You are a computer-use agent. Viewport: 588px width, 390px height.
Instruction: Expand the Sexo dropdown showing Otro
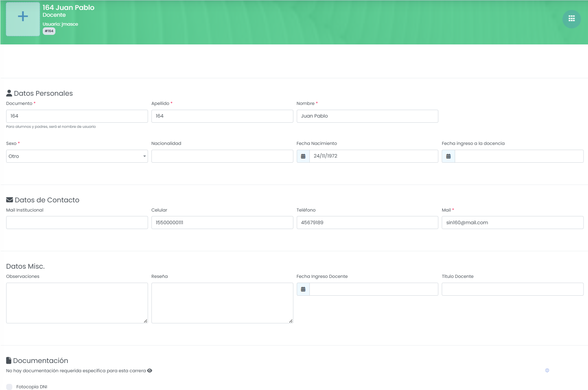click(x=77, y=156)
